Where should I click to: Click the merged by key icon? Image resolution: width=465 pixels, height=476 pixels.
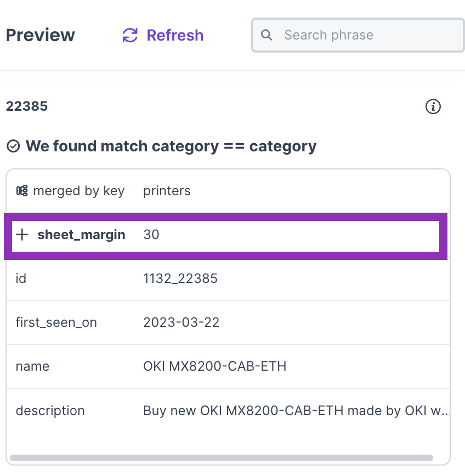(22, 191)
